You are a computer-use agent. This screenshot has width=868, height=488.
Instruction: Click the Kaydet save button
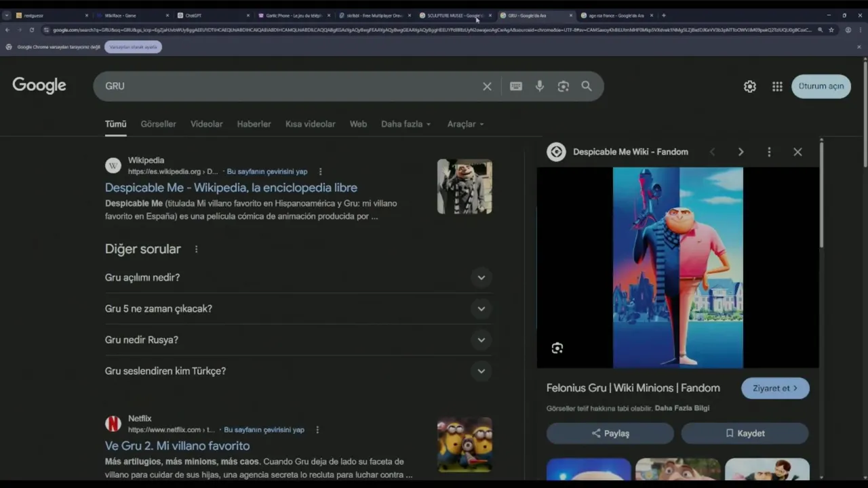click(x=745, y=433)
